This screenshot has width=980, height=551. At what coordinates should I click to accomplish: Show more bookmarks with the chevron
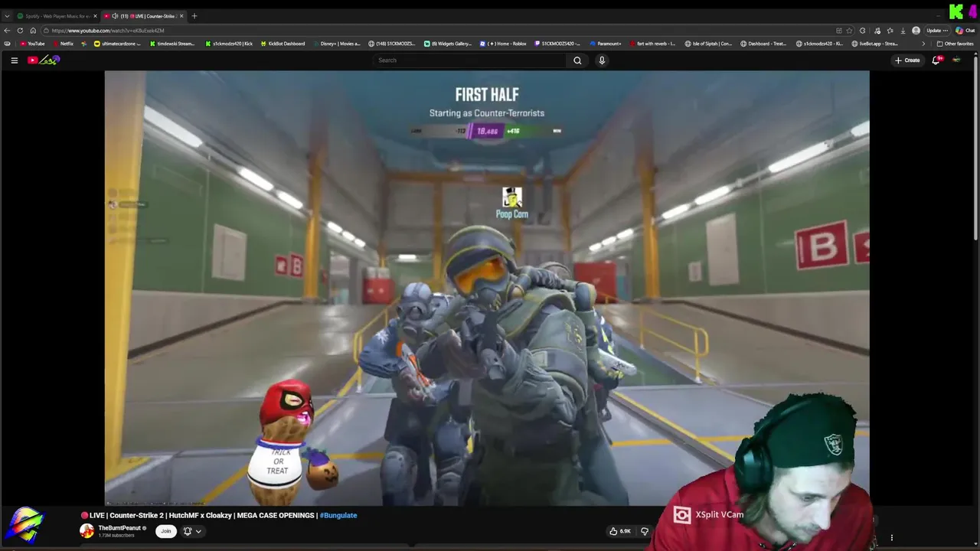click(x=923, y=44)
